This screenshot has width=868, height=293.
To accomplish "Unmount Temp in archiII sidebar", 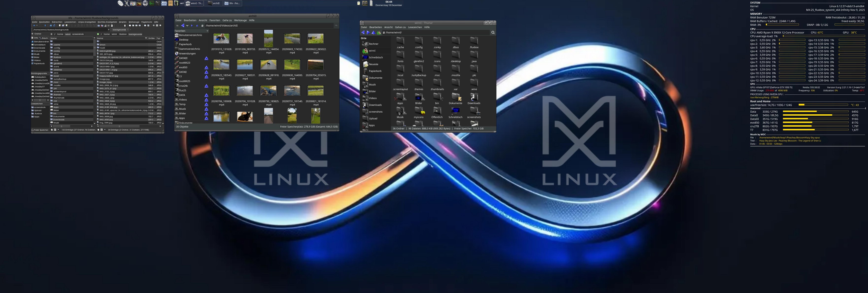I will [206, 104].
